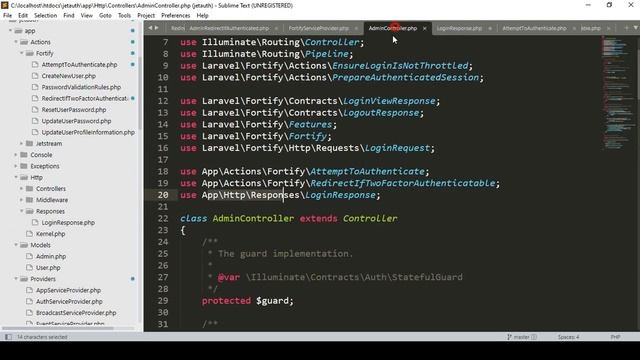640x360 pixels.
Task: Open RedirectIfTwoFactorAuthenticatable file in sidebar
Action: (85, 98)
